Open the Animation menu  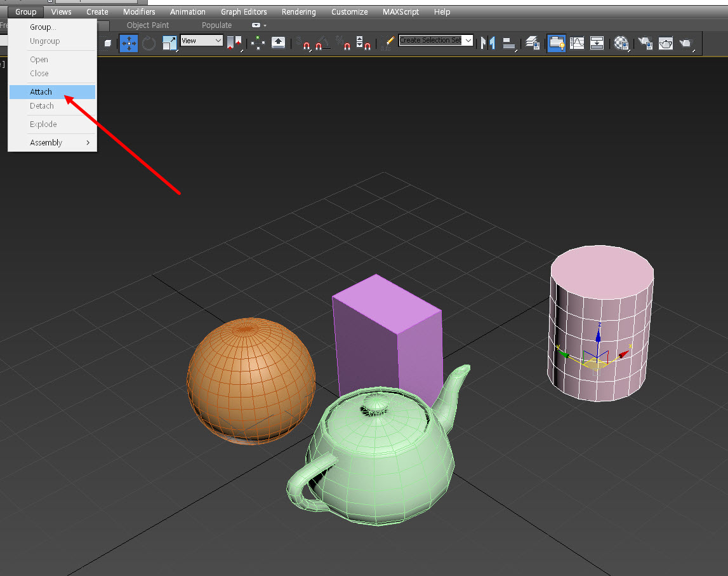pyautogui.click(x=188, y=11)
